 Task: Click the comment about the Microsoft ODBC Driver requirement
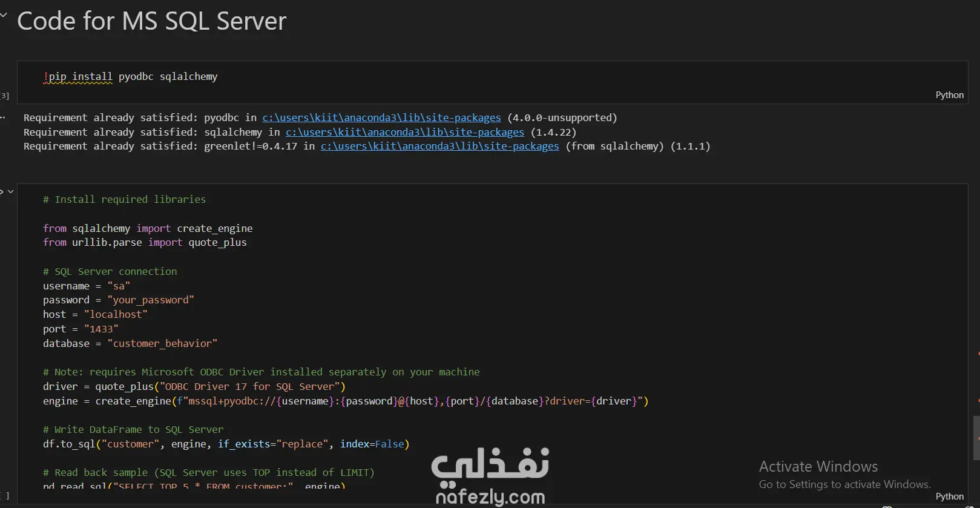click(x=261, y=372)
